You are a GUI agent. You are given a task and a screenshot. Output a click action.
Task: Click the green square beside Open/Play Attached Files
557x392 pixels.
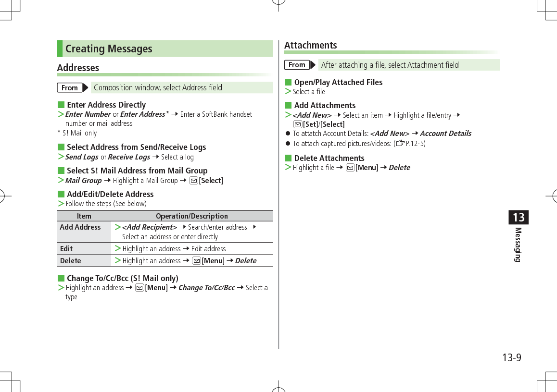tap(289, 82)
